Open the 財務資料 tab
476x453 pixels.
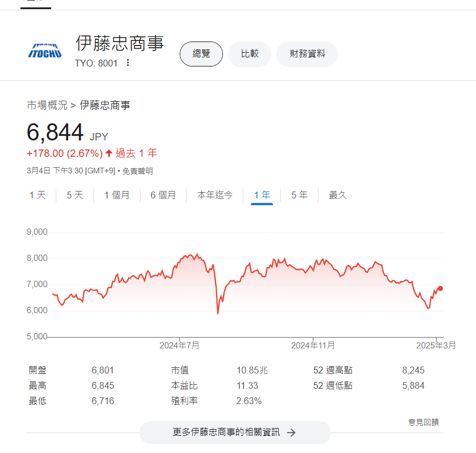pos(307,54)
